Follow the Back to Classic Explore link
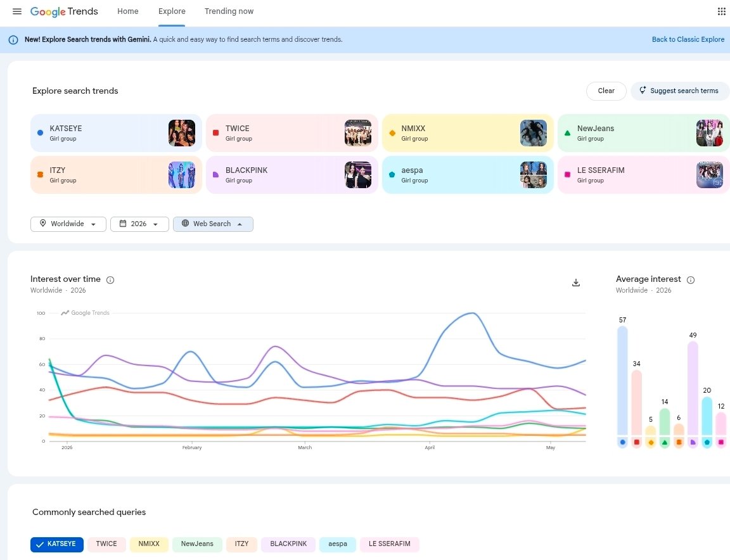Screen dimensions: 730x560 coord(688,39)
